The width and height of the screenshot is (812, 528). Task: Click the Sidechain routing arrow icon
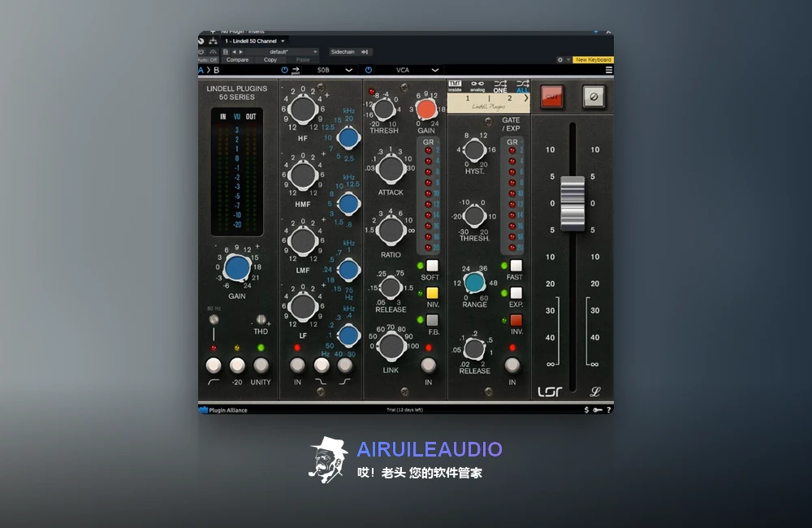[x=365, y=52]
